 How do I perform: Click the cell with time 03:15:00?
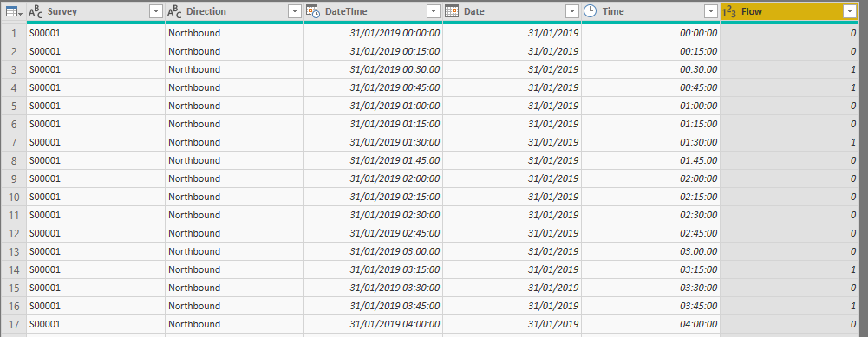(650, 269)
